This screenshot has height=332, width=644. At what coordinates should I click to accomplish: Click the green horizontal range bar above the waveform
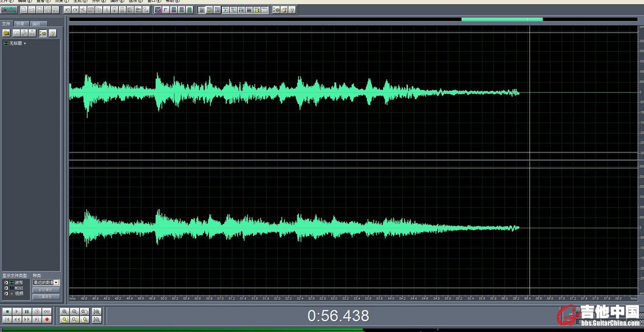coord(502,19)
